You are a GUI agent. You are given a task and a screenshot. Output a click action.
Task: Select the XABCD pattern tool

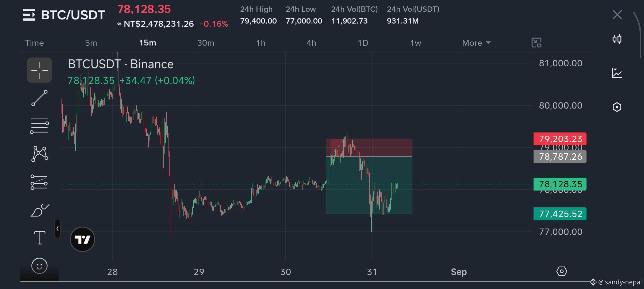(x=40, y=154)
